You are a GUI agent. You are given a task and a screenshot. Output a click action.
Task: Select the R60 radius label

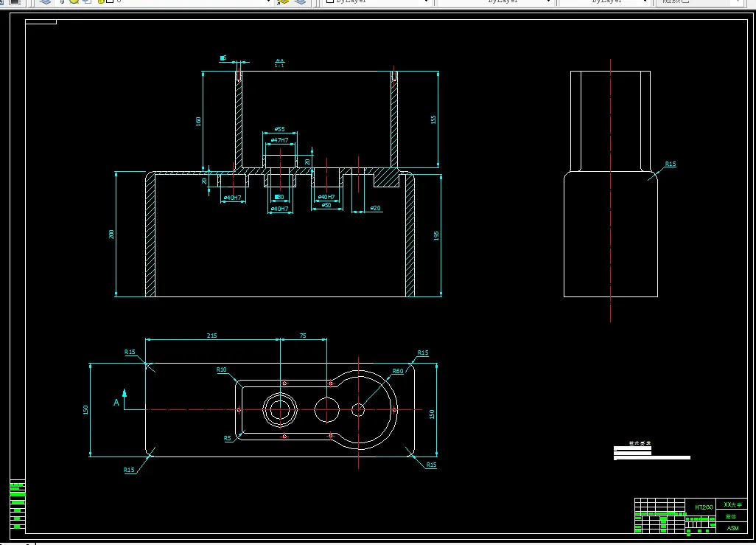click(398, 372)
